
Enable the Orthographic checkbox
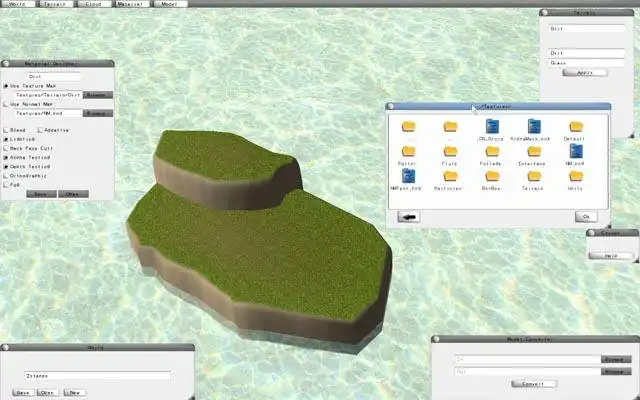[6, 176]
